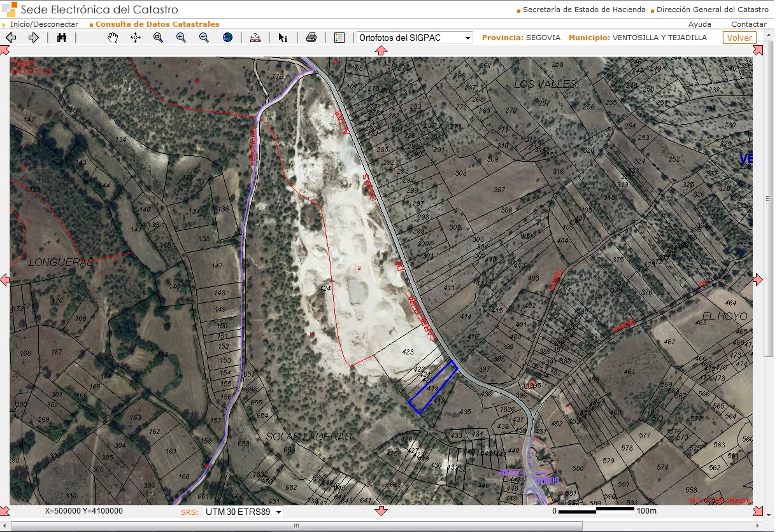777x532 pixels.
Task: Print the map with printer icon
Action: click(x=311, y=38)
